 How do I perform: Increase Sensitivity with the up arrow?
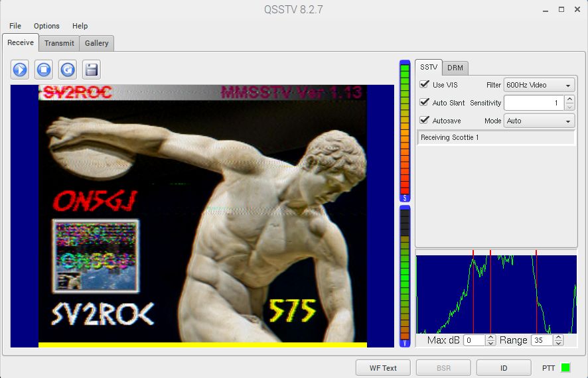click(x=569, y=99)
